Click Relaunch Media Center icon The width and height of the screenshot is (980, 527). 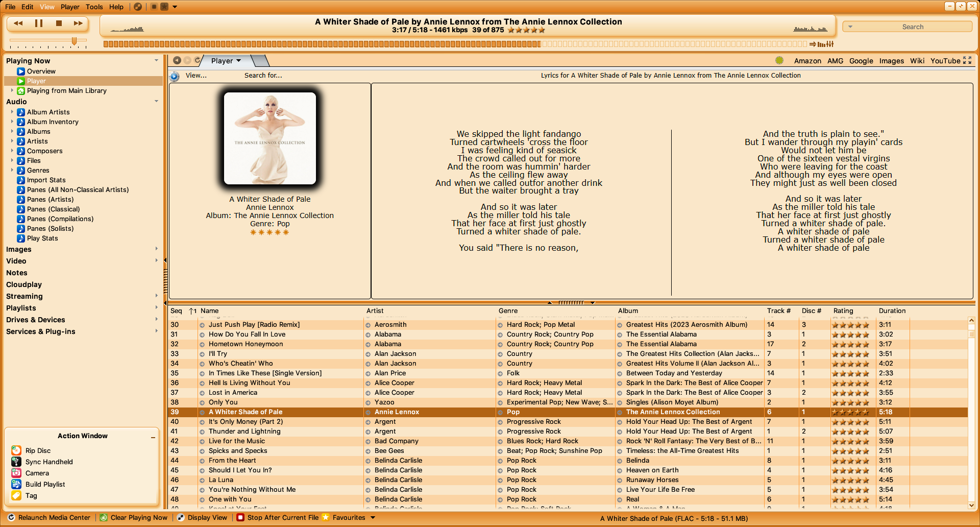11,517
